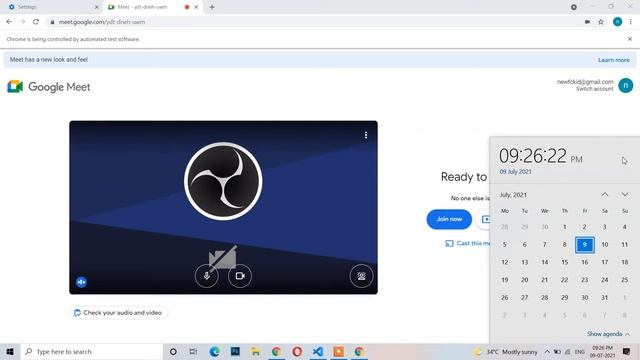Open Learn more link
This screenshot has height=360, width=640.
click(x=613, y=60)
